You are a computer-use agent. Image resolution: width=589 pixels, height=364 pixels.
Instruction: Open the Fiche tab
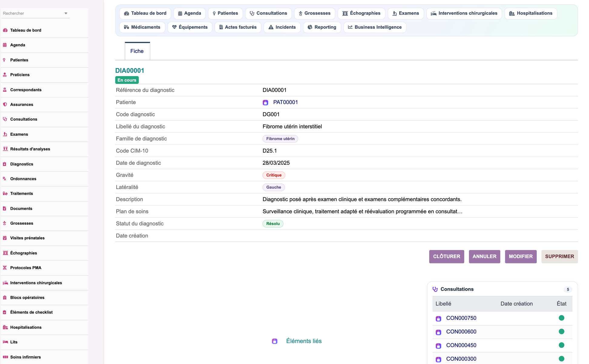[x=137, y=51]
